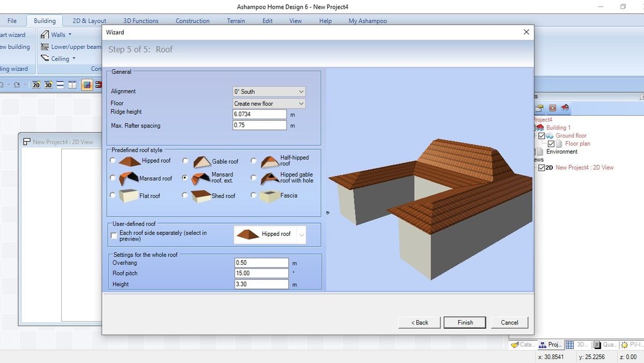Switch to the 3D view icon
Image resolution: width=644 pixels, height=363 pixels.
(x=47, y=85)
